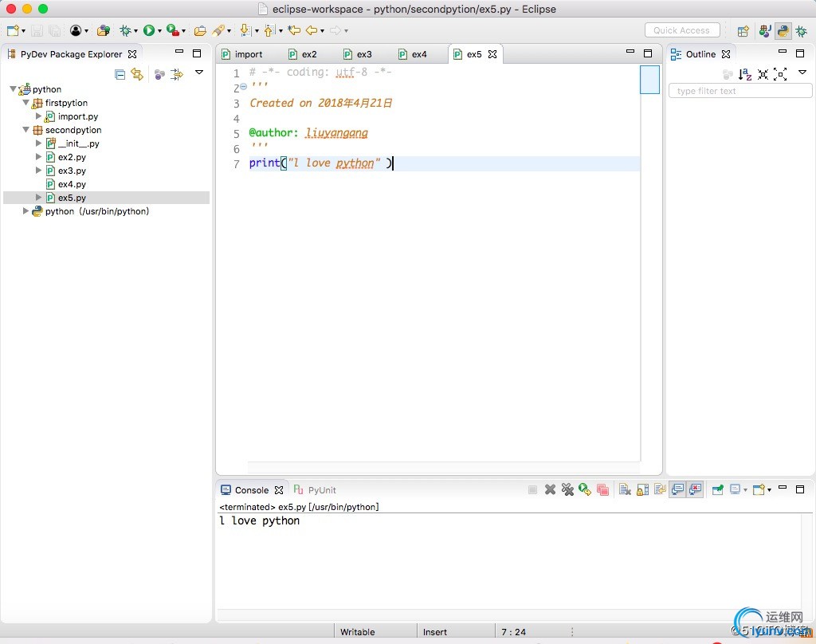The height and width of the screenshot is (644, 816).
Task: Sort the Outline alphabetically
Action: pyautogui.click(x=745, y=74)
